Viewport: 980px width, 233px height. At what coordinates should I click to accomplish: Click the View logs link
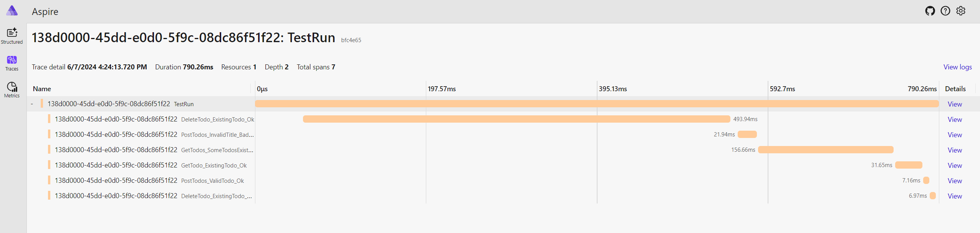957,67
